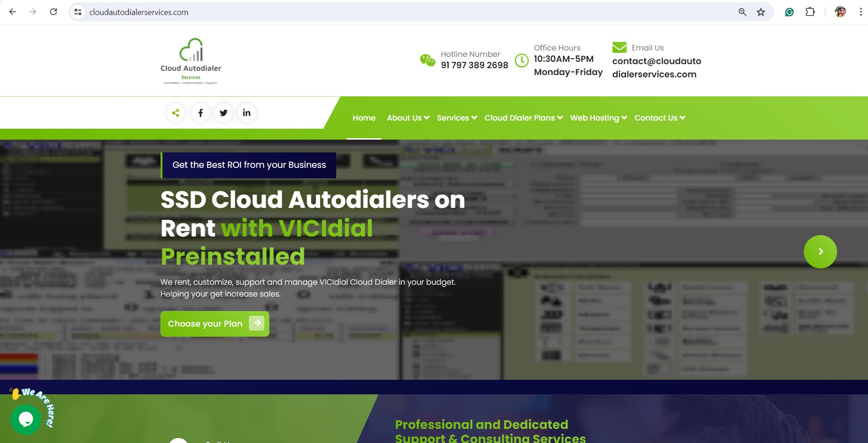Open the Web Hosting menu item
Image resolution: width=868 pixels, height=443 pixels.
click(595, 118)
